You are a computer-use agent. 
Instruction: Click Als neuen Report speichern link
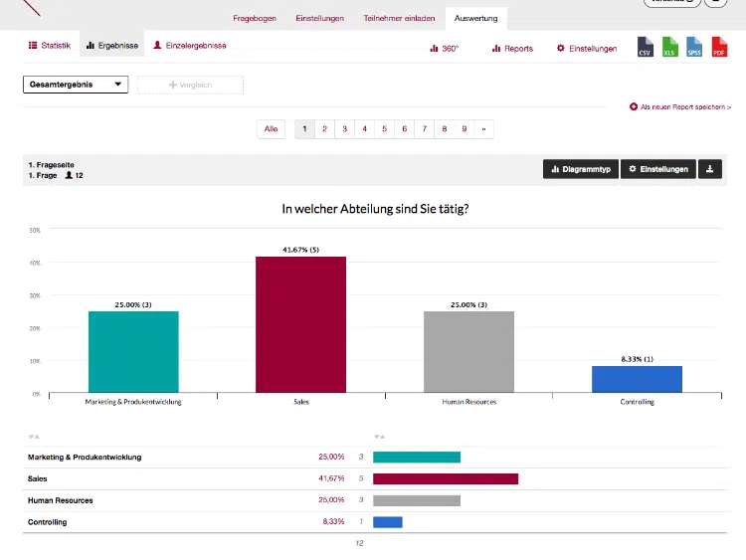[x=680, y=107]
